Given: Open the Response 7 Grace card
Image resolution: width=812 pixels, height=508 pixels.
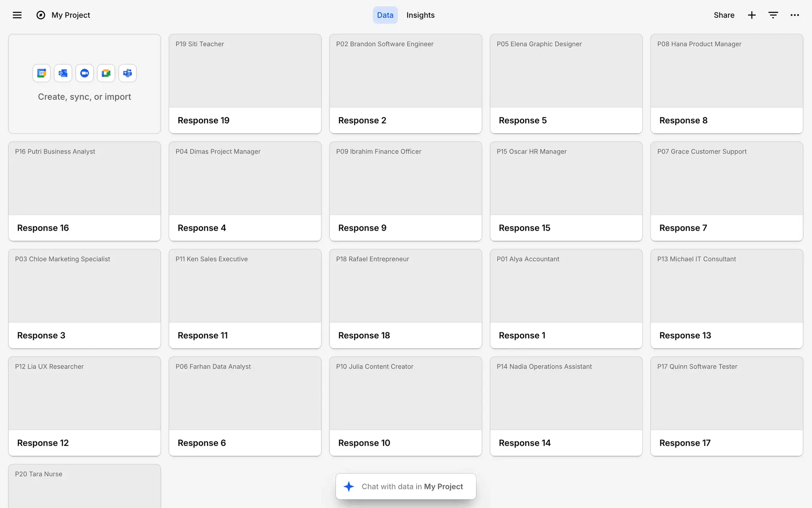Looking at the screenshot, I should (x=726, y=191).
